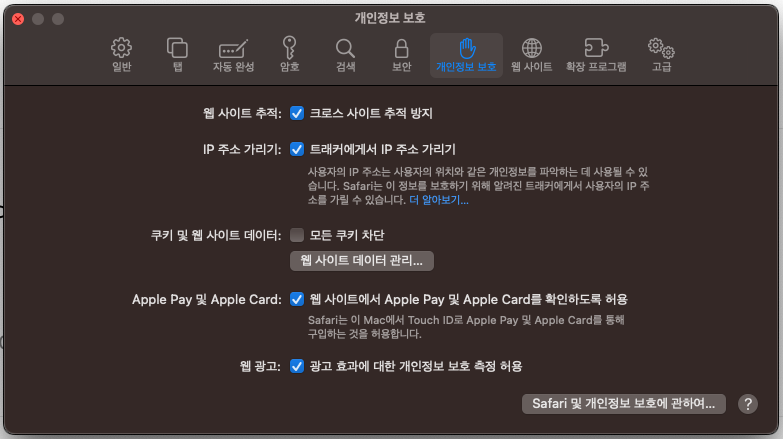Follow the 더 알아보기... link
This screenshot has height=439, width=783.
(x=439, y=200)
